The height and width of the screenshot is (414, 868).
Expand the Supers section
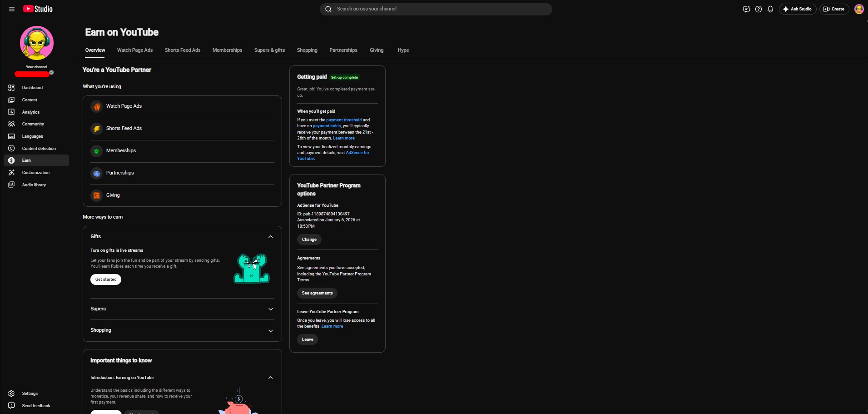click(271, 309)
